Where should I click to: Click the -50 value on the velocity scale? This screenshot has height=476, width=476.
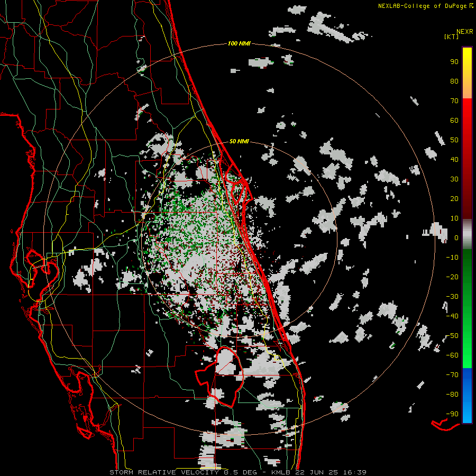point(452,336)
